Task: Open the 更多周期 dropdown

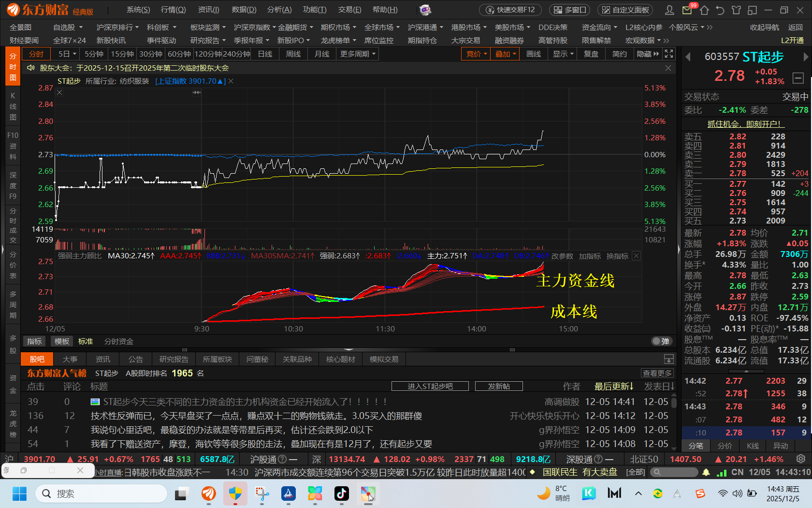Action: click(358, 54)
